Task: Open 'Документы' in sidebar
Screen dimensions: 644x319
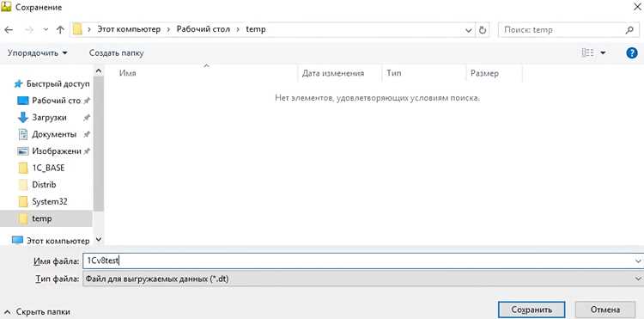Action: coord(54,134)
